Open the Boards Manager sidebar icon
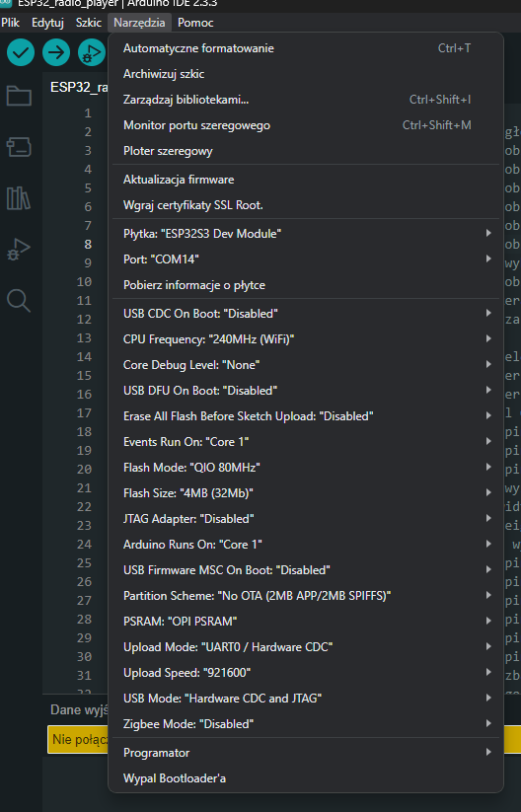Screen dimensions: 521x812 [x=19, y=147]
